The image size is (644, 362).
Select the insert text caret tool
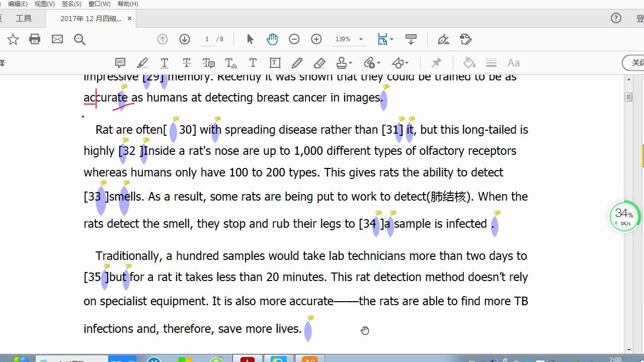pyautogui.click(x=231, y=63)
